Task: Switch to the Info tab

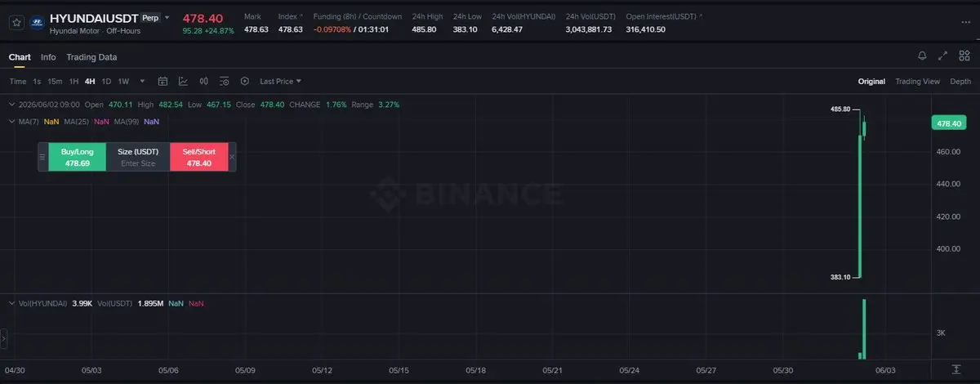Action: (x=48, y=57)
